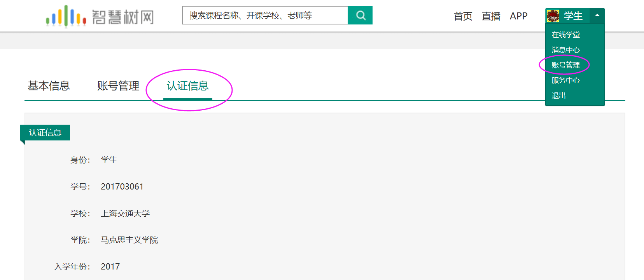
Task: Click the 学生 username label
Action: [x=573, y=16]
